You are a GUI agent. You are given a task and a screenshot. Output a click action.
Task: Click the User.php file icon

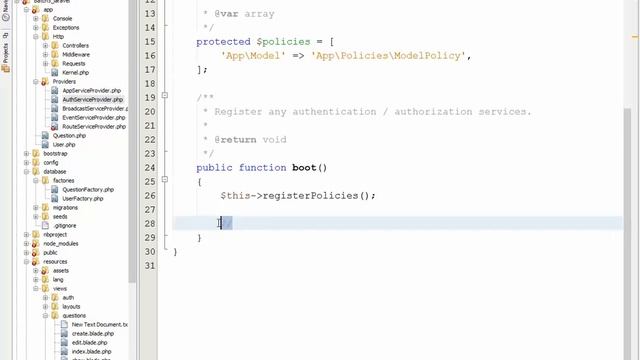pyautogui.click(x=45, y=144)
